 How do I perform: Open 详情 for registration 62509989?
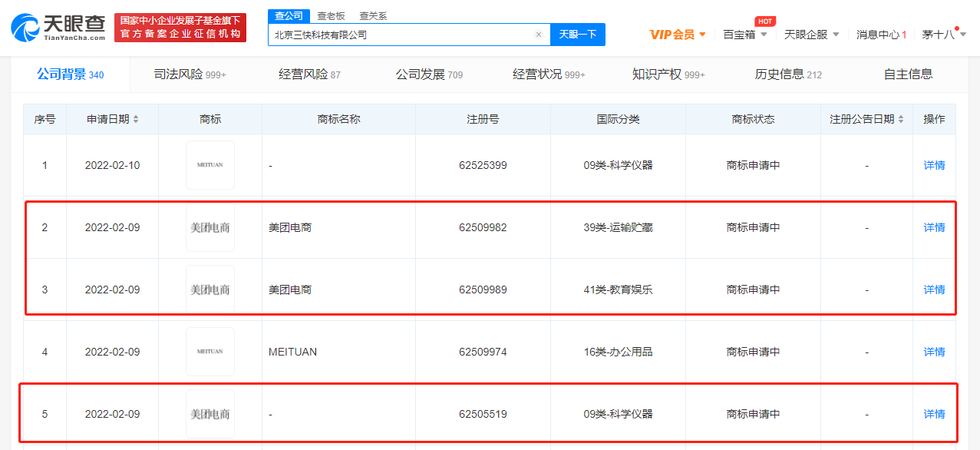[x=934, y=290]
